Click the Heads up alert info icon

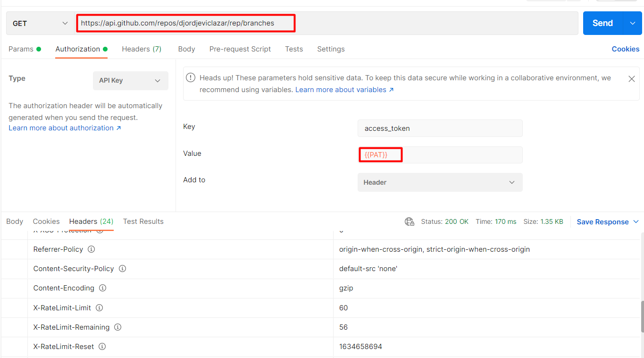[x=191, y=77]
